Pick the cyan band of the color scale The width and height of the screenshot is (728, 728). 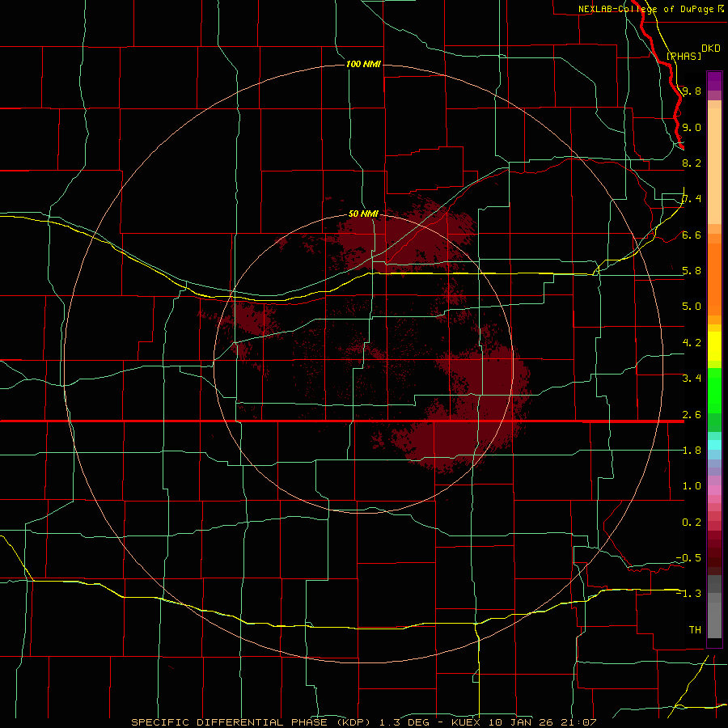pos(714,445)
